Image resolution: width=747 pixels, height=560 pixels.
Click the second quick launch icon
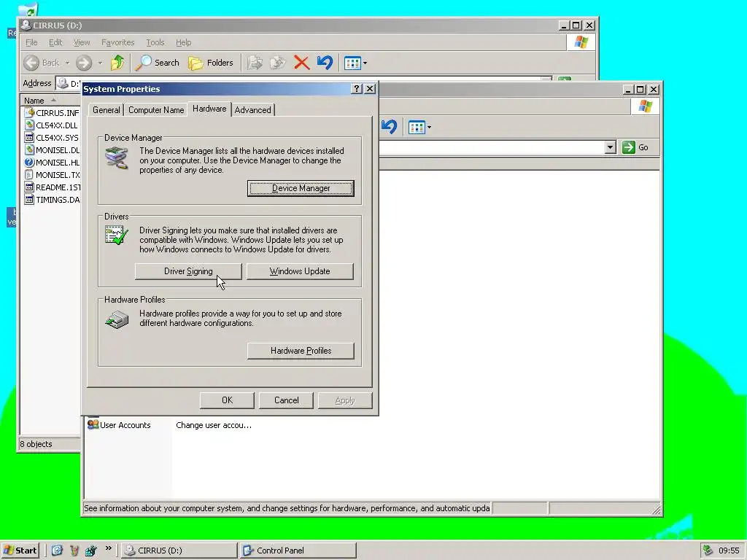click(x=74, y=551)
